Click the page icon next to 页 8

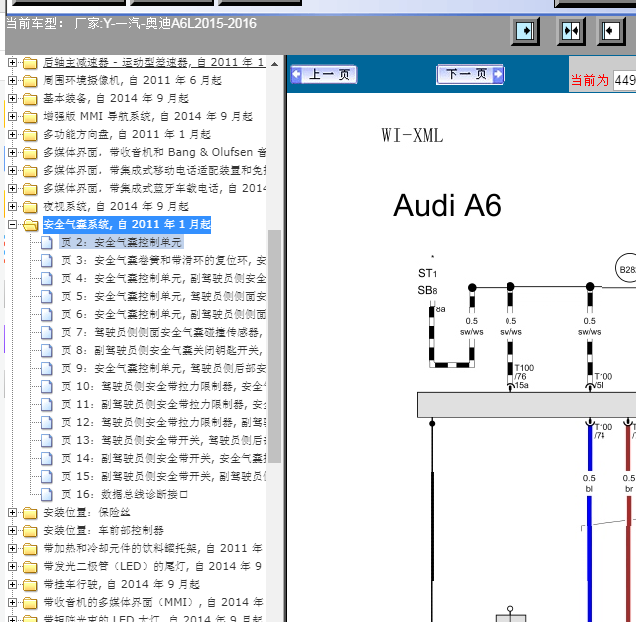point(47,350)
